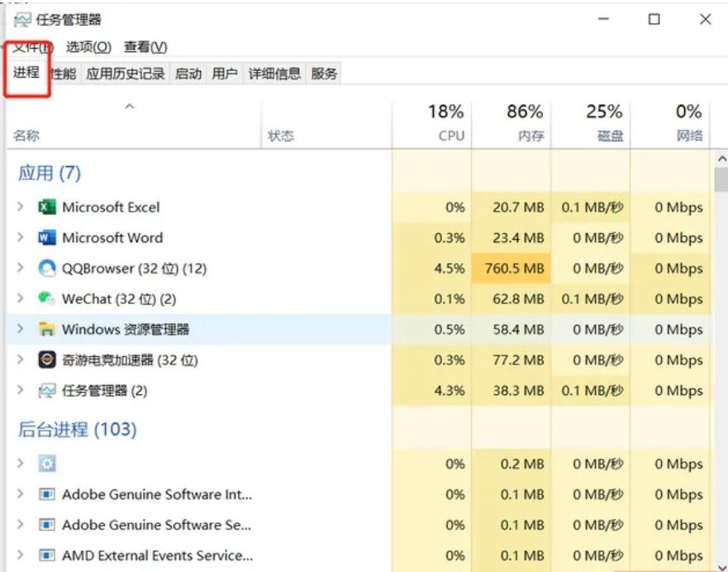Click the vertical scrollbar up arrow
This screenshot has height=572, width=728.
pos(721,159)
